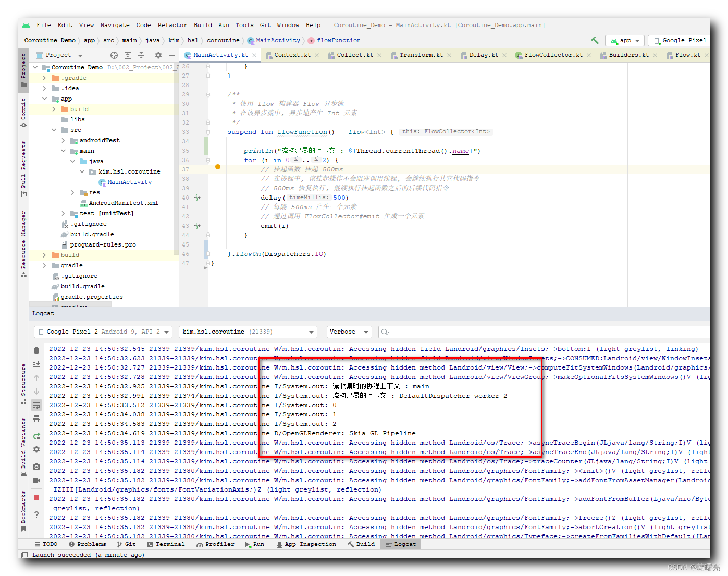Screen dimensions: 728x576
Task: Select MainActivity under kim.hsl.coroutine
Action: pos(130,182)
